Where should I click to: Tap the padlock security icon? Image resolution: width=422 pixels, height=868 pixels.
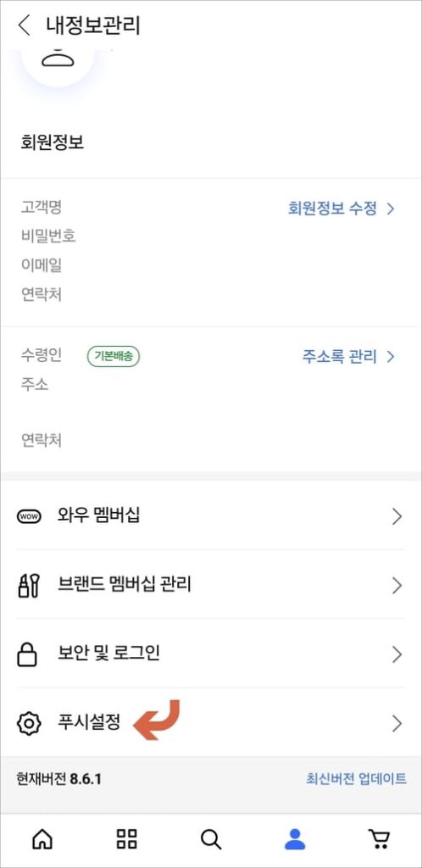pos(28,655)
